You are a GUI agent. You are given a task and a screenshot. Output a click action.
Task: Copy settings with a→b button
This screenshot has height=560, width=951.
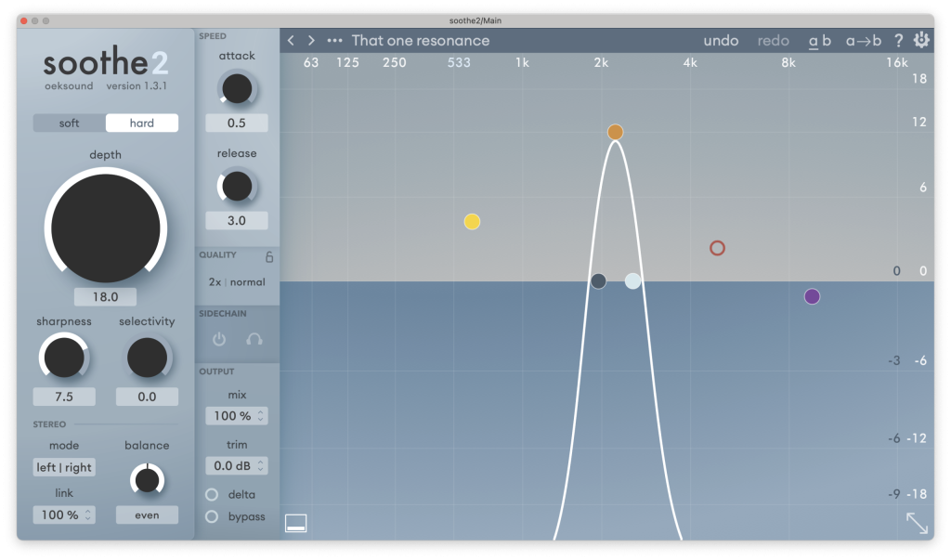(863, 41)
